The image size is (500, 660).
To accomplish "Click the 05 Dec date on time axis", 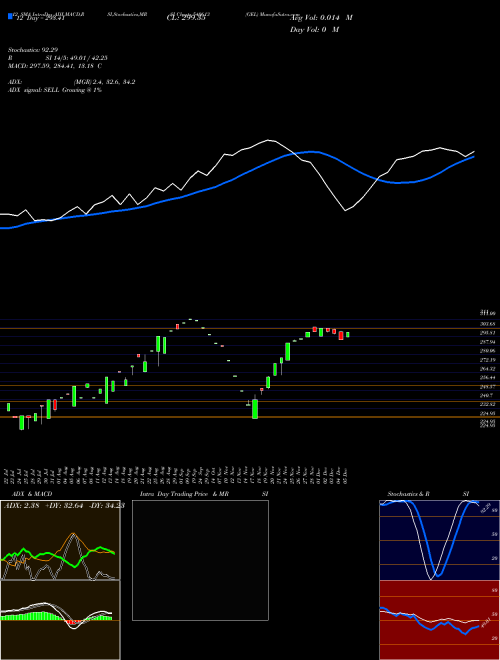I will (346, 474).
